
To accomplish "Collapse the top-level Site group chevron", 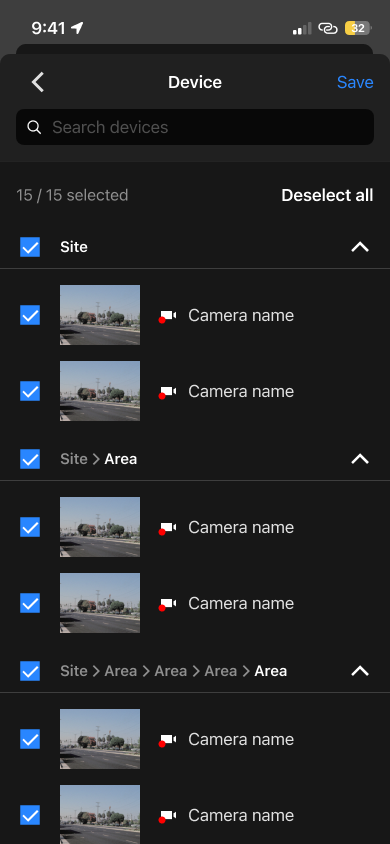I will click(x=360, y=247).
